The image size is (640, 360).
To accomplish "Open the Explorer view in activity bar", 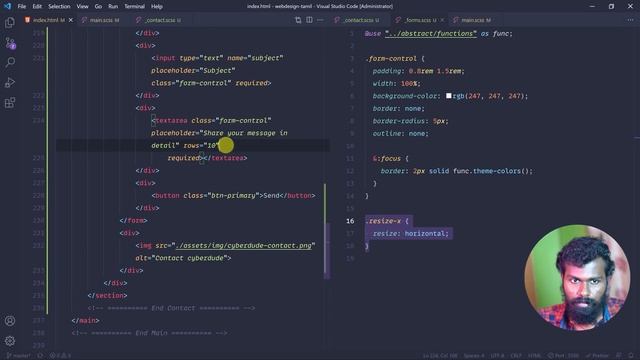I will pyautogui.click(x=10, y=22).
